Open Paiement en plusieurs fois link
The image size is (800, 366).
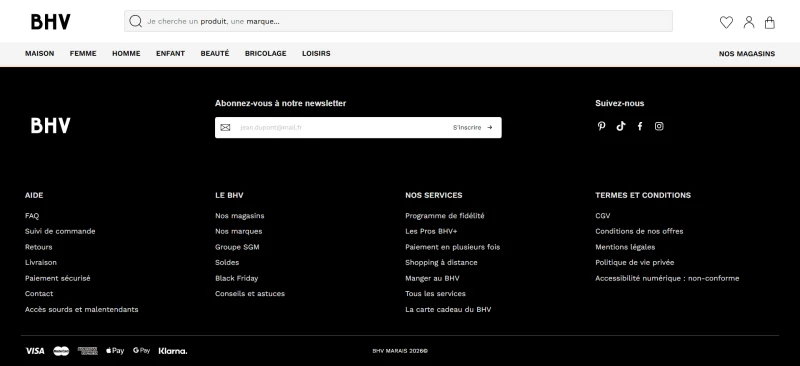point(453,247)
